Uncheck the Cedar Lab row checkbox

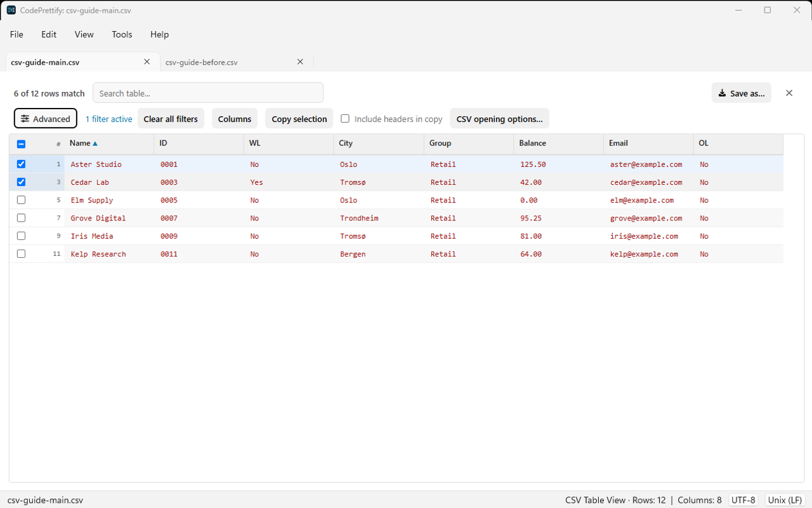point(21,182)
